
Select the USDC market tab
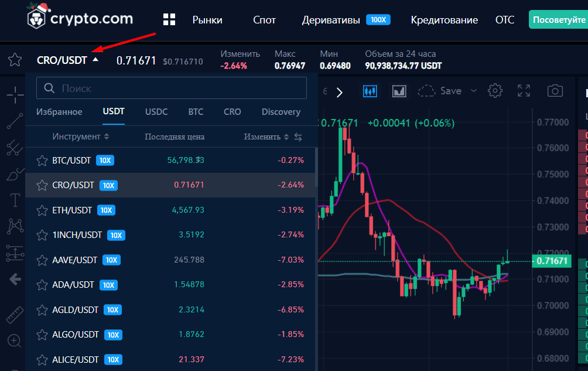[156, 112]
